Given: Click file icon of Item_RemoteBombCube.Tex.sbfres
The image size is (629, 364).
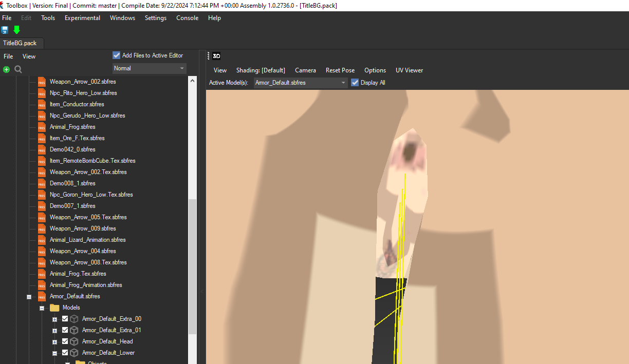Looking at the screenshot, I should (42, 161).
